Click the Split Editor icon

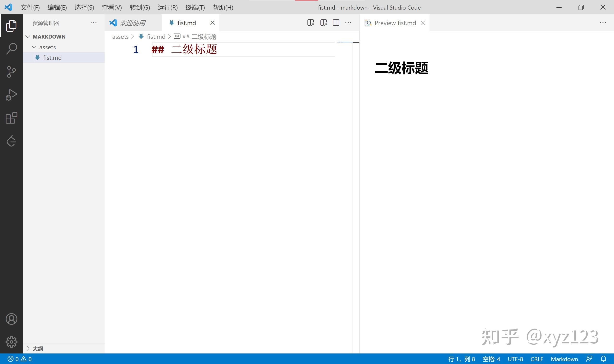[336, 23]
